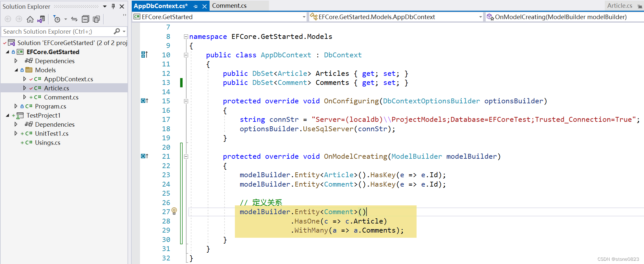Screen dimensions: 644x264
Task: Collapse the AppDbContext class outlining toggle
Action: tap(186, 55)
